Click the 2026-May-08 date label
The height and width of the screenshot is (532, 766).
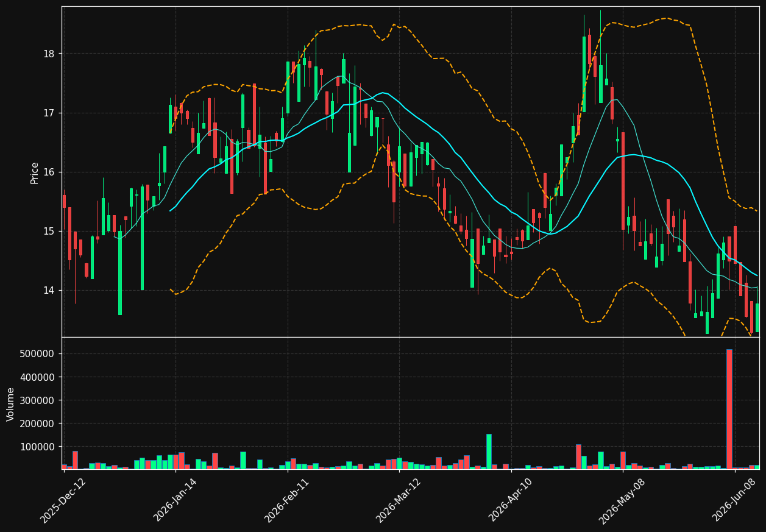(x=621, y=500)
